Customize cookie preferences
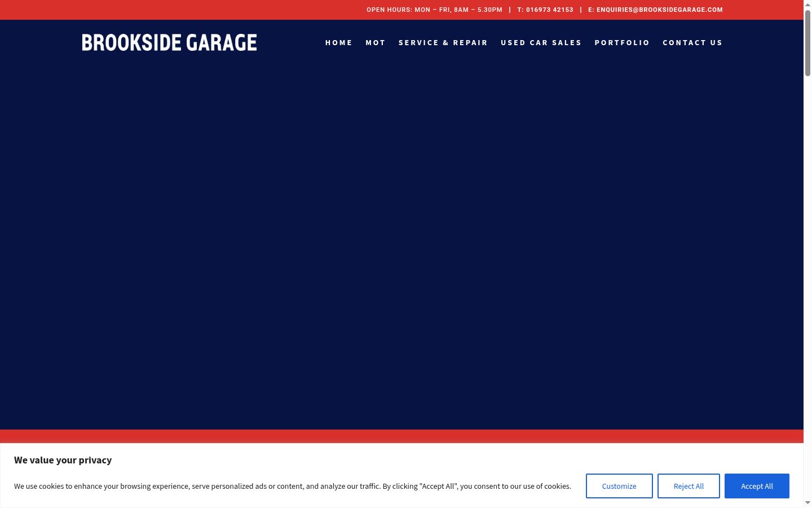 619,486
